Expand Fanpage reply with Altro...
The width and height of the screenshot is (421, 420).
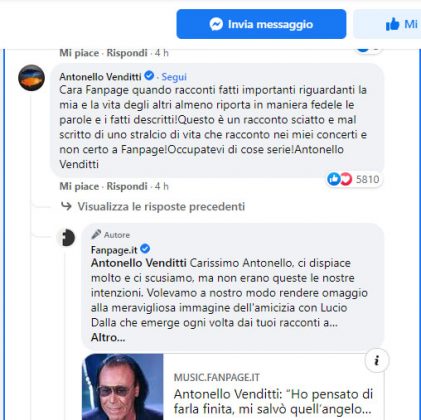pos(108,337)
